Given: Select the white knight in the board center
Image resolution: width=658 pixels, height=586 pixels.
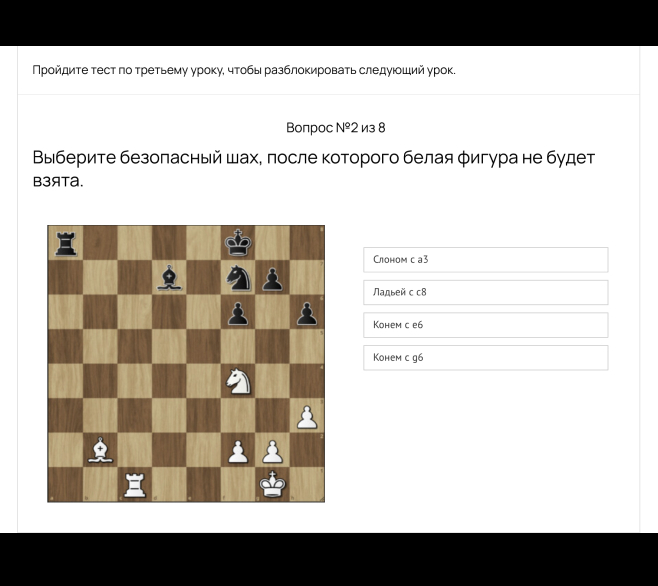Looking at the screenshot, I should tap(238, 381).
